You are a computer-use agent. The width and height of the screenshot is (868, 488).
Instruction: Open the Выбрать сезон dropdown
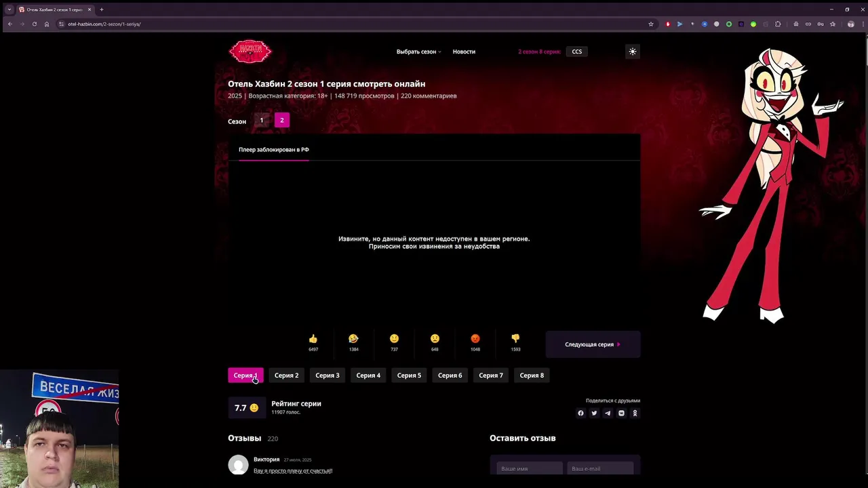pos(418,52)
